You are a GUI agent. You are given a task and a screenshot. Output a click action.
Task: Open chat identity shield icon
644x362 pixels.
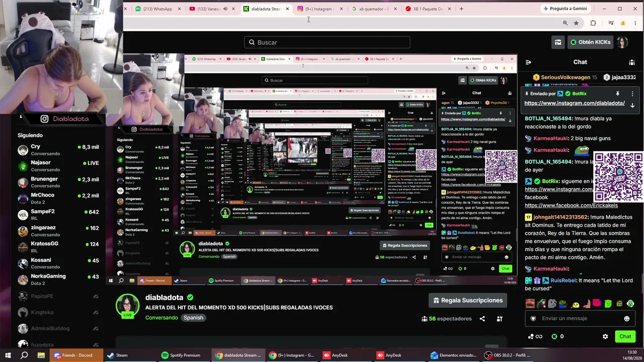[x=533, y=318]
